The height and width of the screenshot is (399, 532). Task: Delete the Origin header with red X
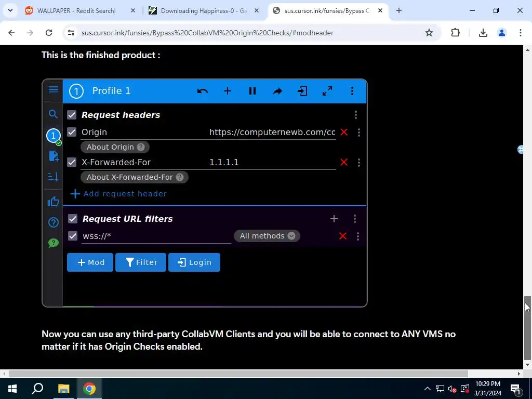coord(344,132)
